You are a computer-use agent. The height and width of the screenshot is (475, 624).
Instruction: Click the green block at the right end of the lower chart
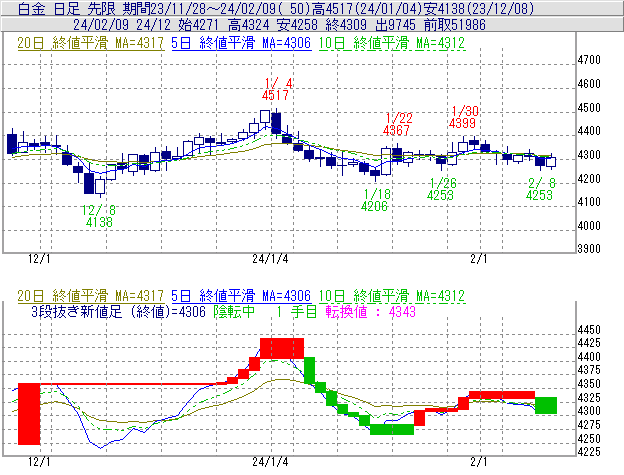coord(546,405)
